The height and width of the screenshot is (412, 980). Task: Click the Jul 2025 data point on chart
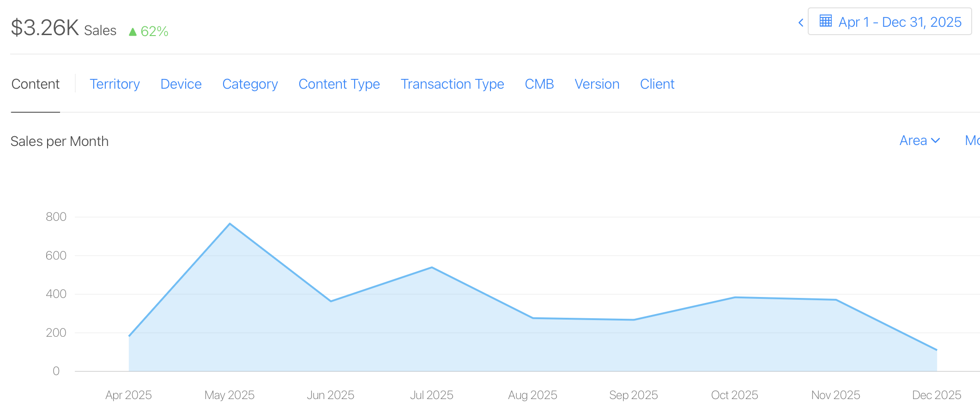click(x=432, y=267)
